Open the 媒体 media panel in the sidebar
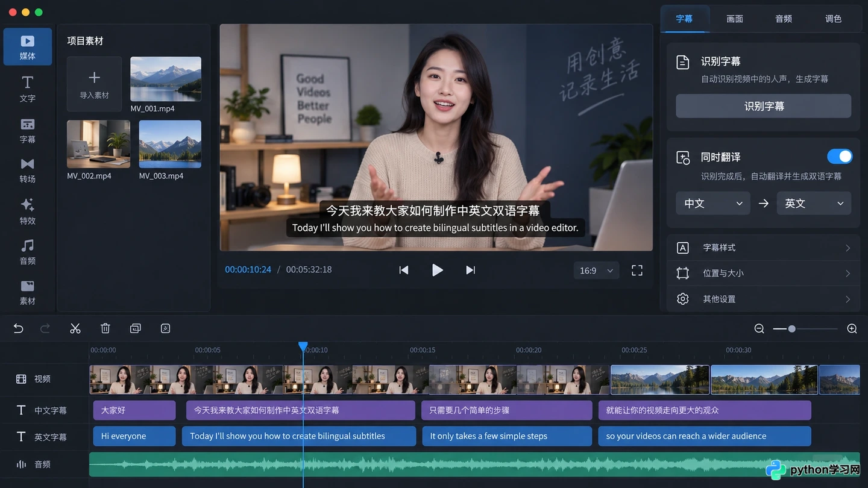Image resolution: width=868 pixels, height=488 pixels. (28, 46)
